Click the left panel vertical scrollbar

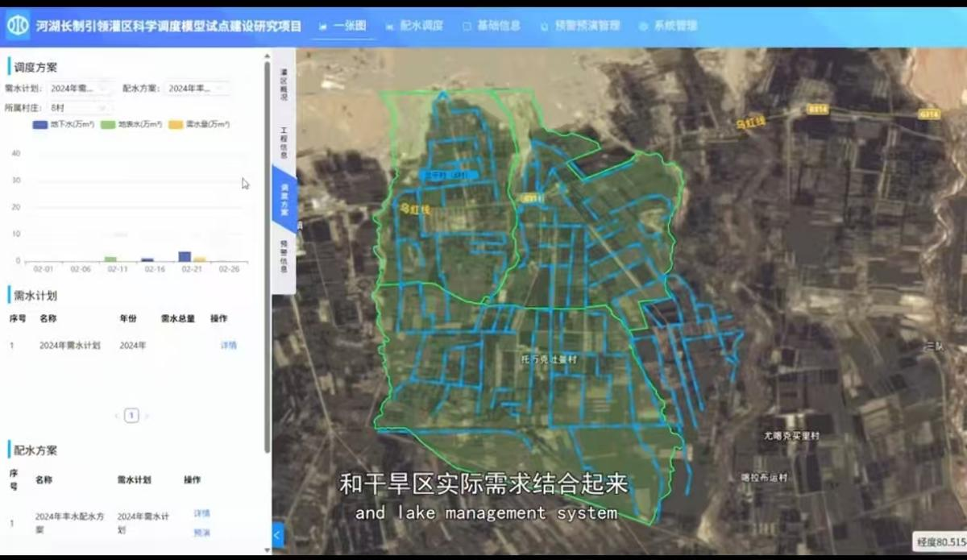coord(268,242)
